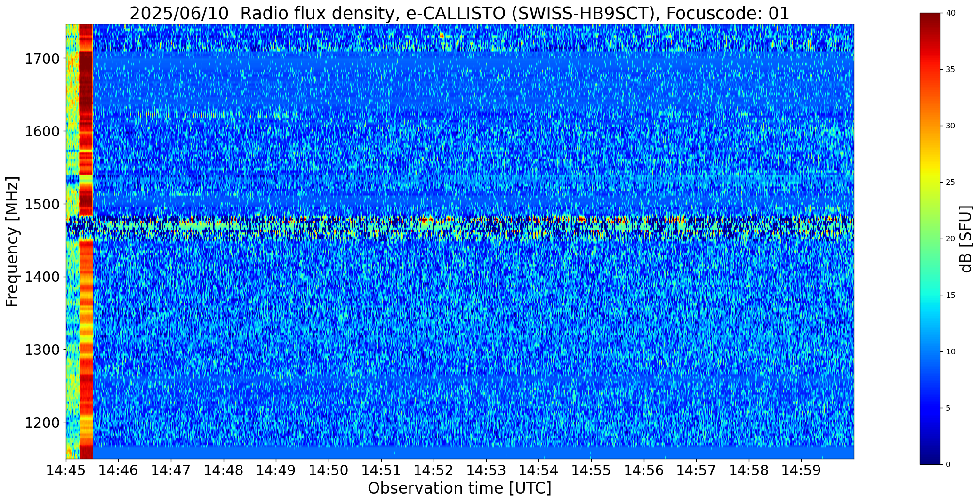This screenshot has width=980, height=502.
Task: Click the colorbar tick label 5
Action: 948,408
